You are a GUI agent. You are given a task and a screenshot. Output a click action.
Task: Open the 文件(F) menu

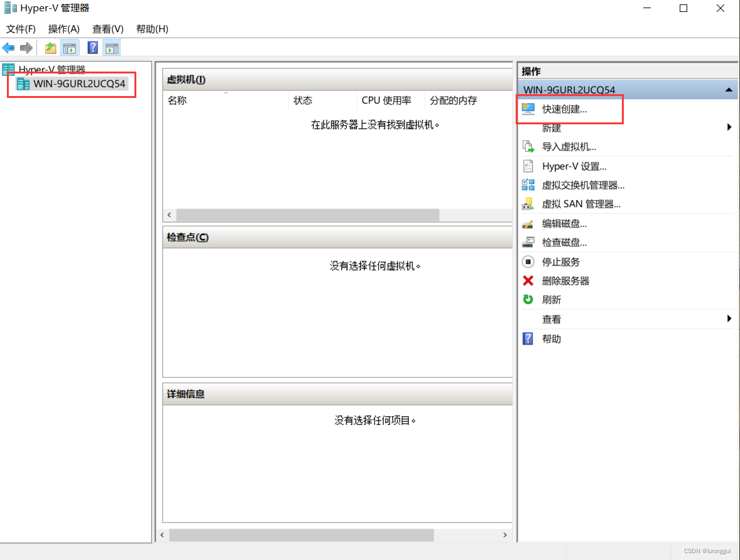[21, 29]
